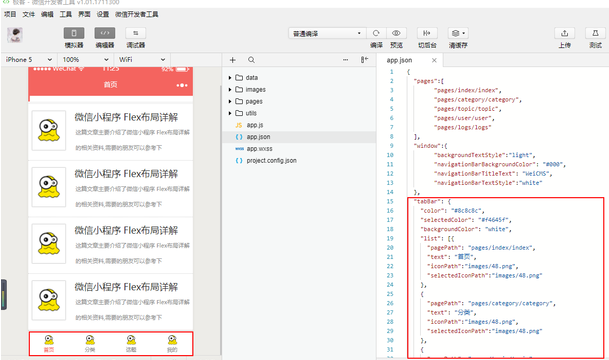
Task: Open the 工具 menu
Action: click(x=66, y=14)
